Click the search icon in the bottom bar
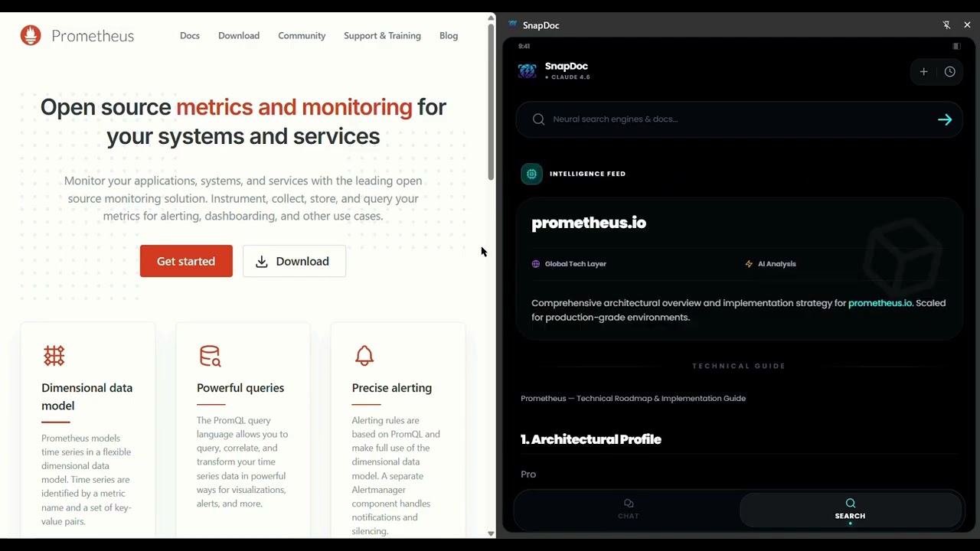This screenshot has width=980, height=551. coord(850,503)
